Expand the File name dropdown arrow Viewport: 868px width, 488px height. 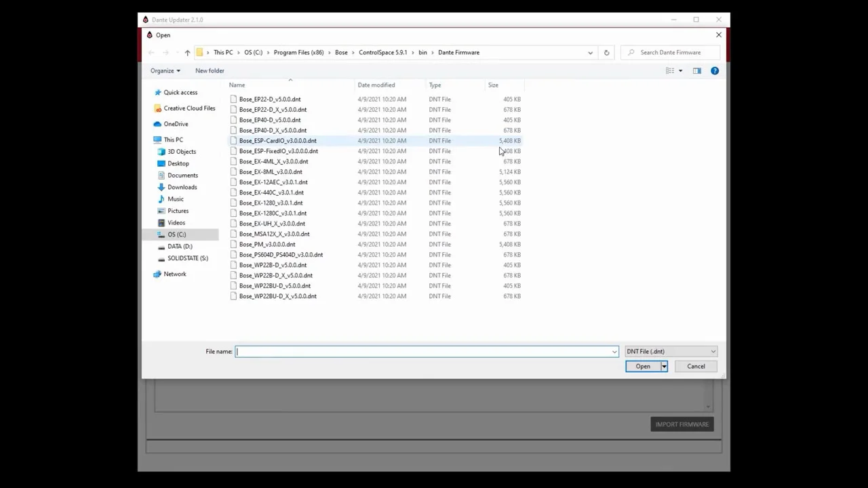point(614,351)
